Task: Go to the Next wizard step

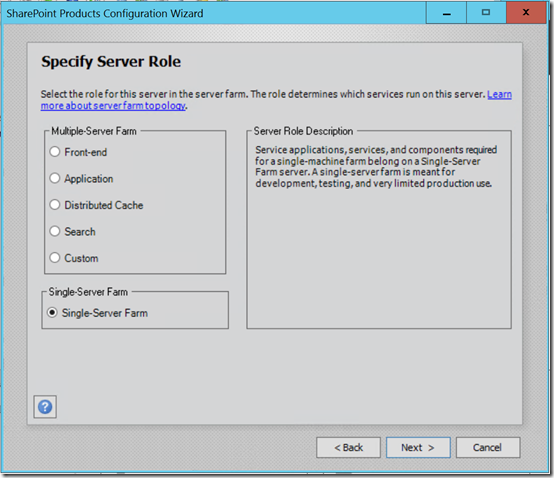Action: (x=418, y=448)
